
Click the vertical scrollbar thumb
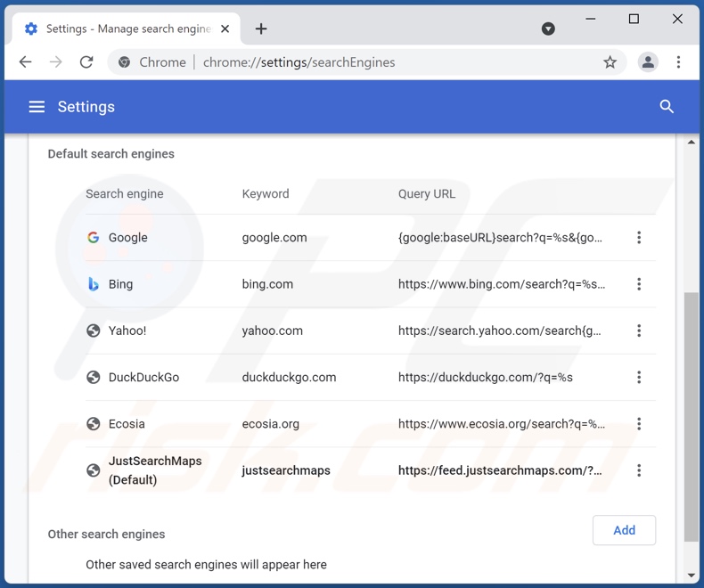pyautogui.click(x=692, y=417)
